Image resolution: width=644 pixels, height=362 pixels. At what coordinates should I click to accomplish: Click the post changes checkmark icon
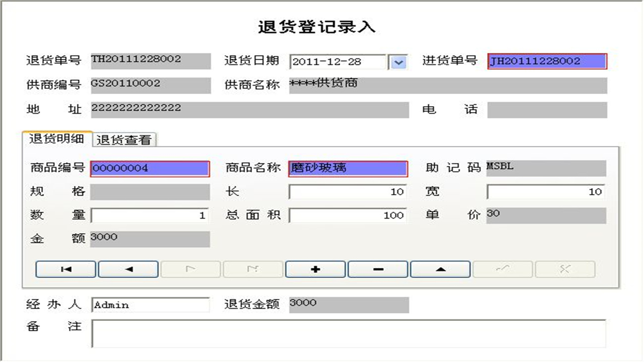[502, 269]
